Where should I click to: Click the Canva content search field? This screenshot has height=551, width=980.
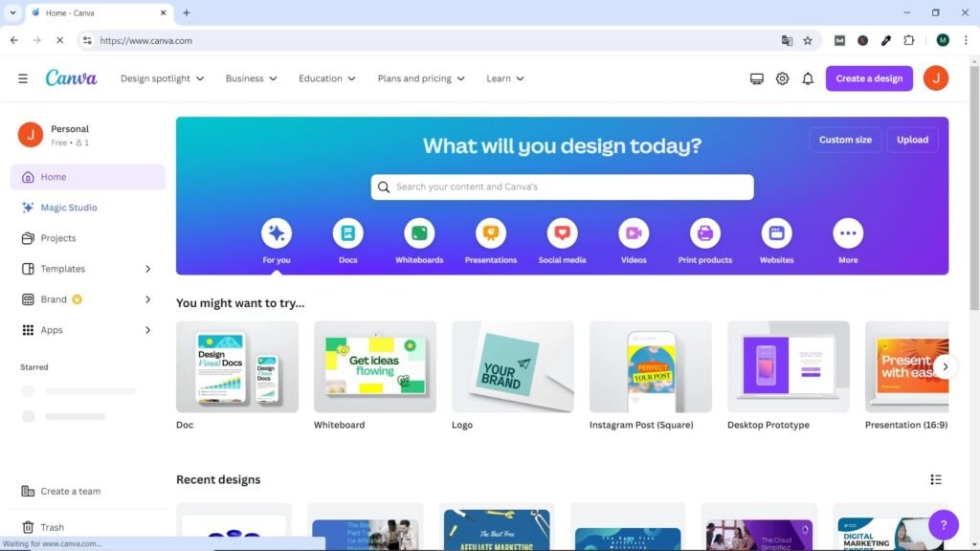coord(563,187)
